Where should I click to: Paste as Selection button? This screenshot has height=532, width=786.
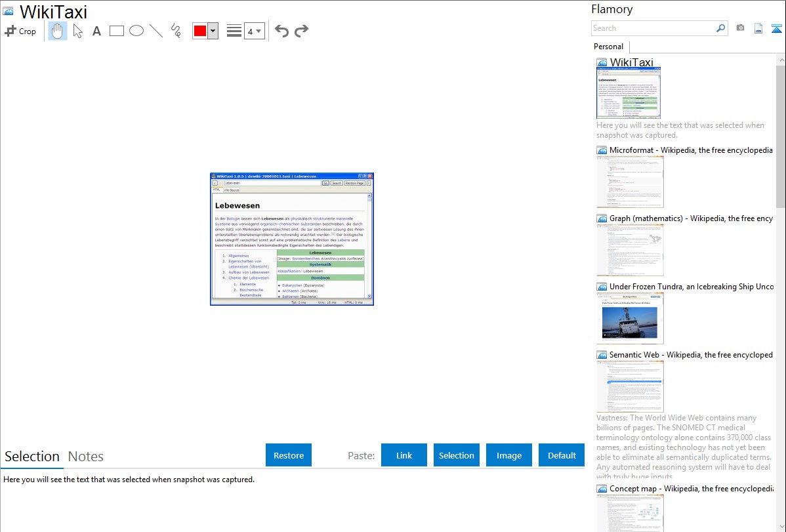[x=456, y=455]
